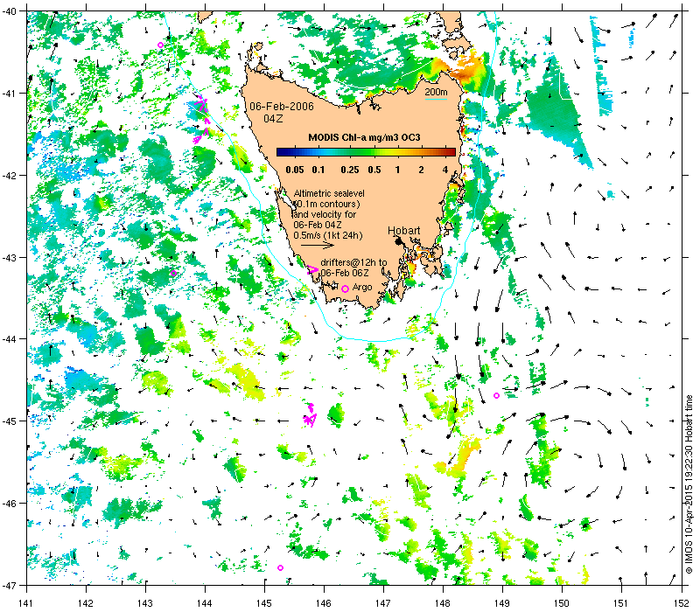Click the '-40' latitude axis label
The image size is (700, 612).
[9, 11]
